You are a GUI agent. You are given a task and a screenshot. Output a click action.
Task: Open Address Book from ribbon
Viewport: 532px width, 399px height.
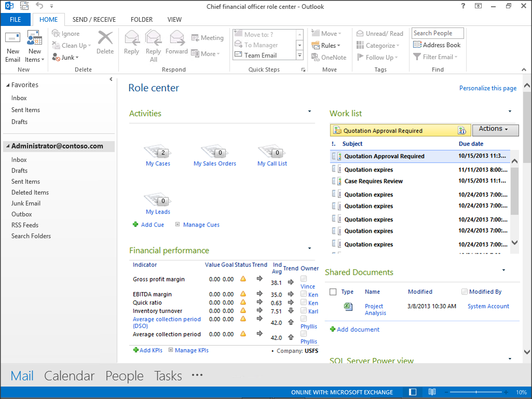(437, 45)
